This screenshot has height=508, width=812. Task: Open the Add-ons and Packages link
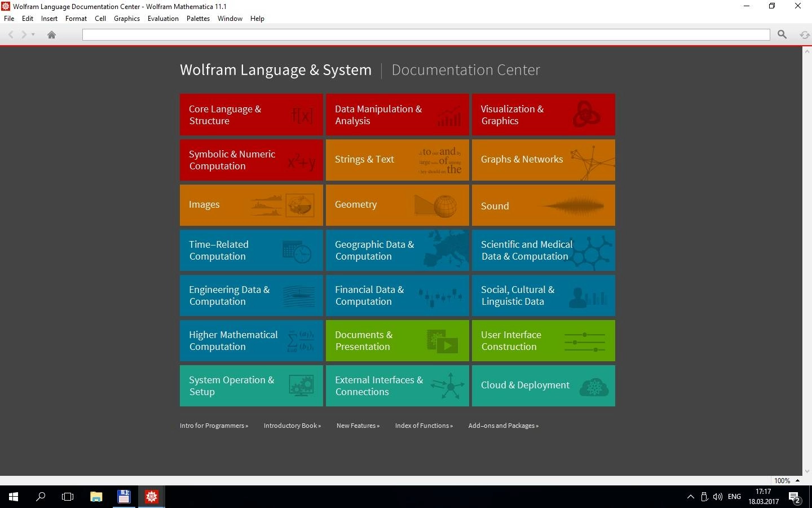[x=504, y=426]
